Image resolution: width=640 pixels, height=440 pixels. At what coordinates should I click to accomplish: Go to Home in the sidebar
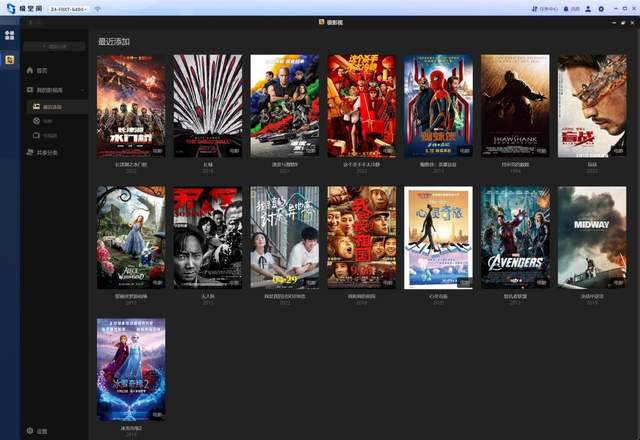pos(37,71)
